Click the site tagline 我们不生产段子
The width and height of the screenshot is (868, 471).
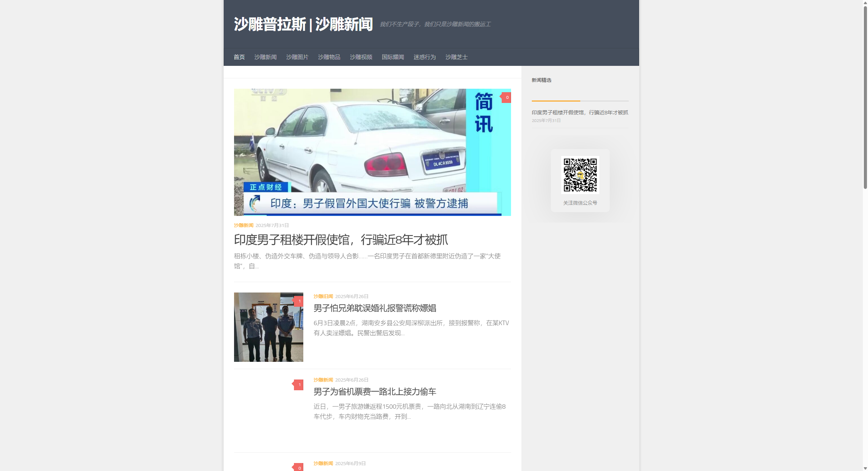pyautogui.click(x=435, y=24)
